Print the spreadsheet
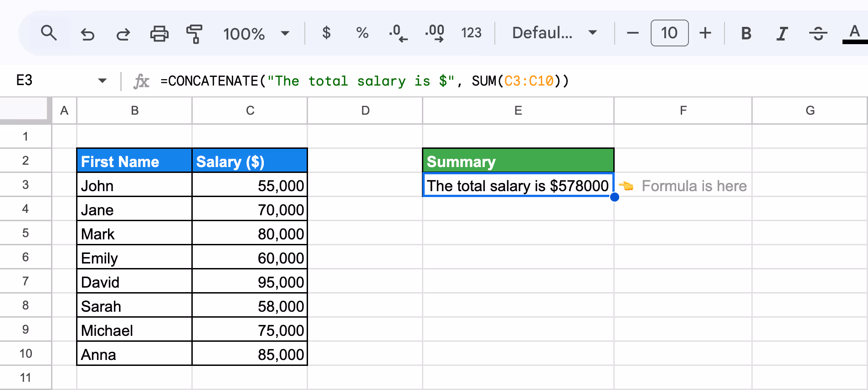 (159, 34)
